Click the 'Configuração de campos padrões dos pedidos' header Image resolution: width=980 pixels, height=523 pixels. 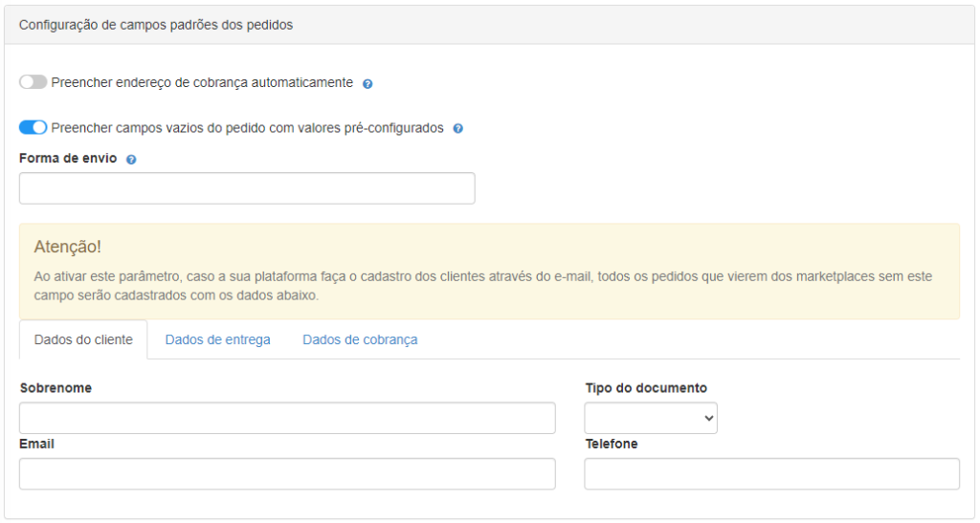tap(156, 25)
